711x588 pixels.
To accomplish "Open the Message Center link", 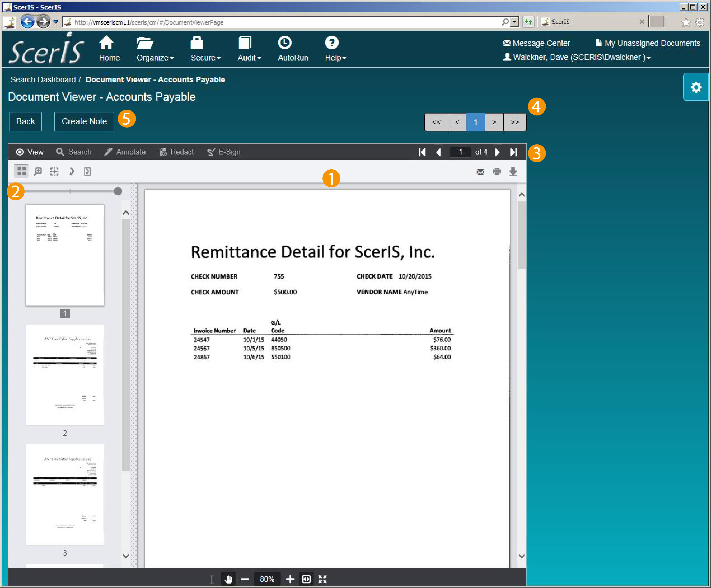I will pos(536,43).
